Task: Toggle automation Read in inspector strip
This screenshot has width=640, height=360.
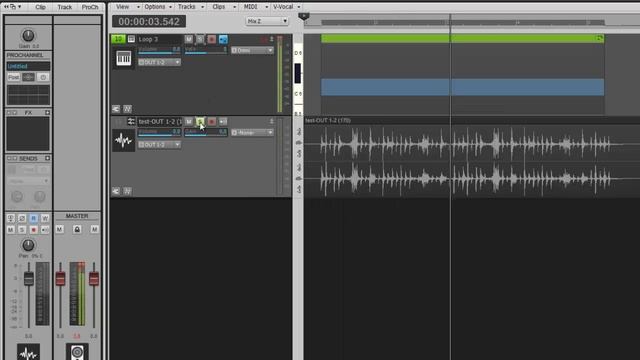Action: (x=33, y=218)
